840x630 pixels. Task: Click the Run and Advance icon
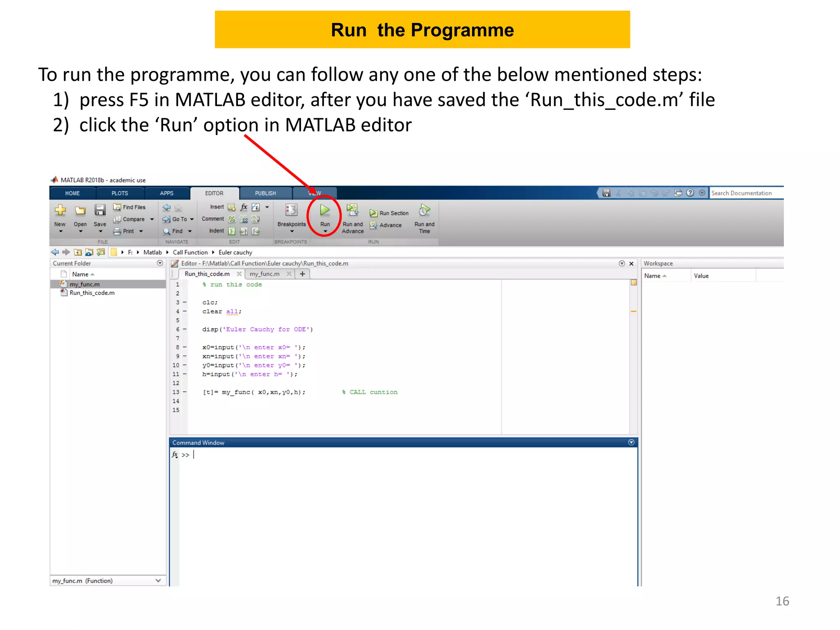tap(352, 210)
